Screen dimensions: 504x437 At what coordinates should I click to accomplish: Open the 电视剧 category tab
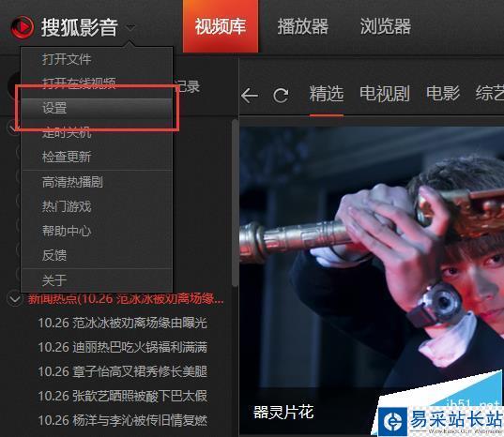tap(385, 94)
